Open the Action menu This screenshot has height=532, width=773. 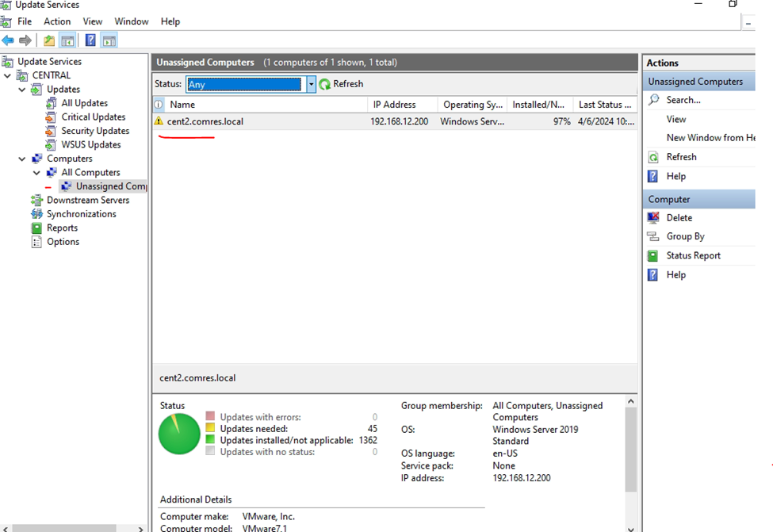[57, 21]
